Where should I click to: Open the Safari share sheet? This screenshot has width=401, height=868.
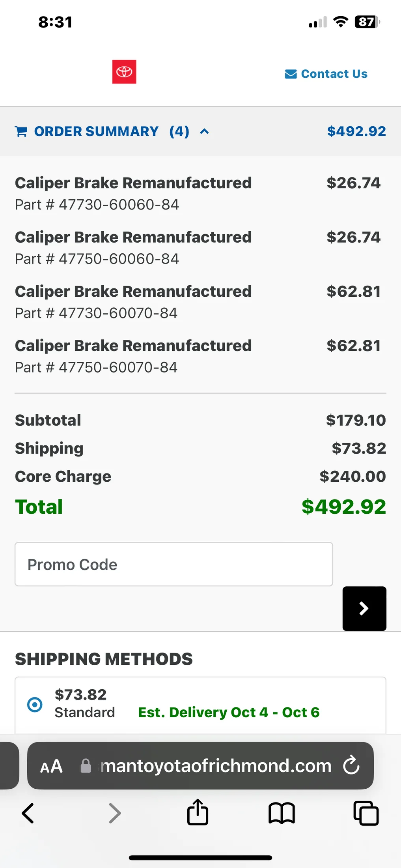click(x=198, y=812)
